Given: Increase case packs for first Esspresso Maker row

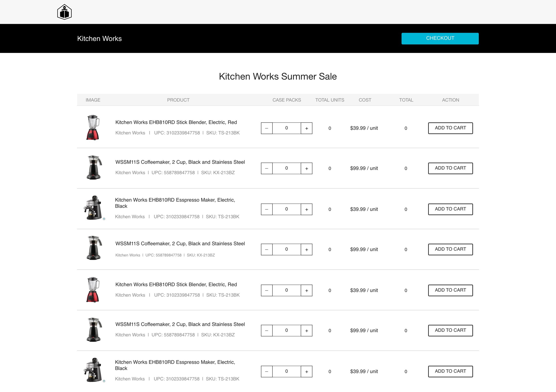Looking at the screenshot, I should click(x=306, y=209).
